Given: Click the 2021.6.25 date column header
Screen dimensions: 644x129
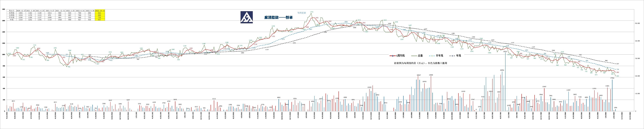Looking at the screenshot, I should point(40,10).
